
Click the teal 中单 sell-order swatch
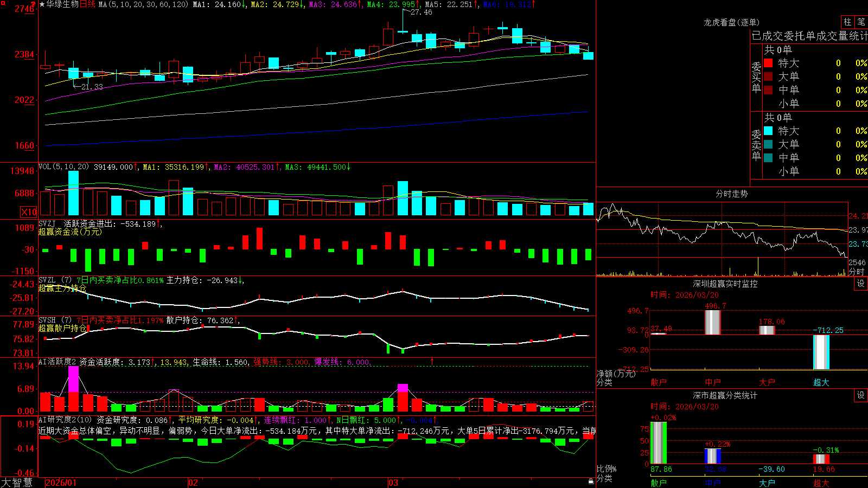coord(768,157)
